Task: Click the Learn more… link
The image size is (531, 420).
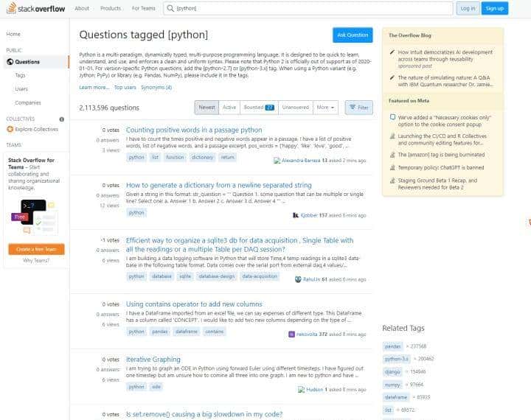Action: click(94, 88)
